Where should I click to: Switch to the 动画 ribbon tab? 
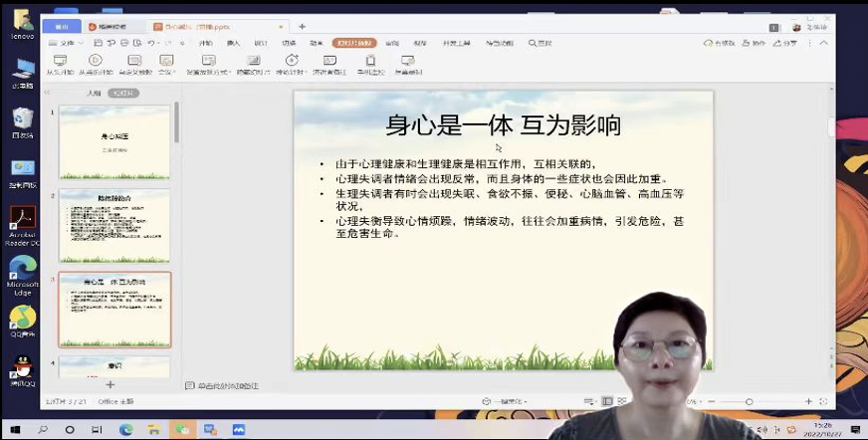click(317, 43)
